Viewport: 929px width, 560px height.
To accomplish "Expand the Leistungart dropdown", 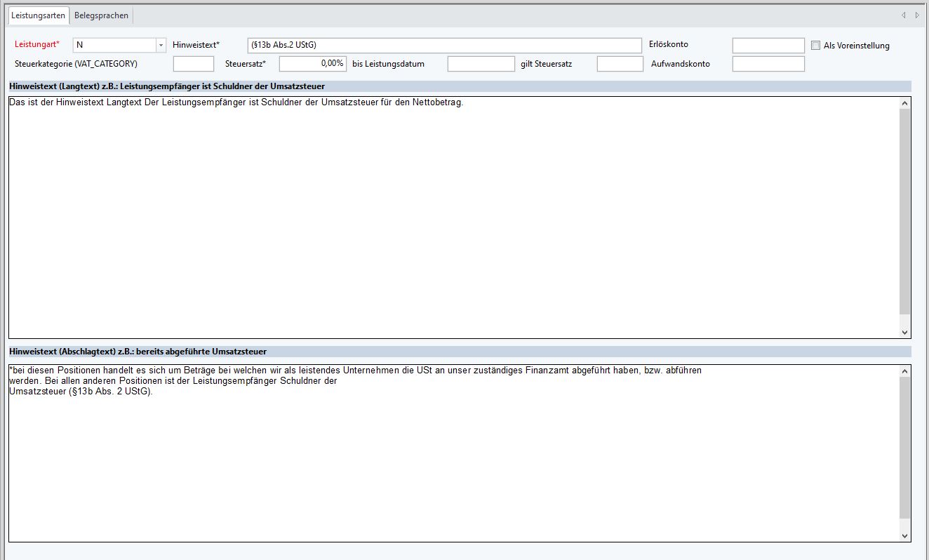I will tap(161, 45).
